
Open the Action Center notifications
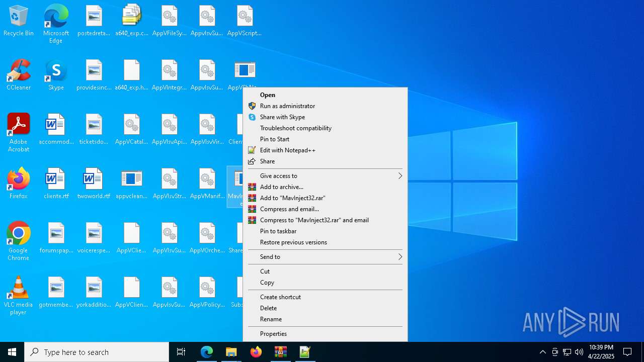tap(627, 352)
